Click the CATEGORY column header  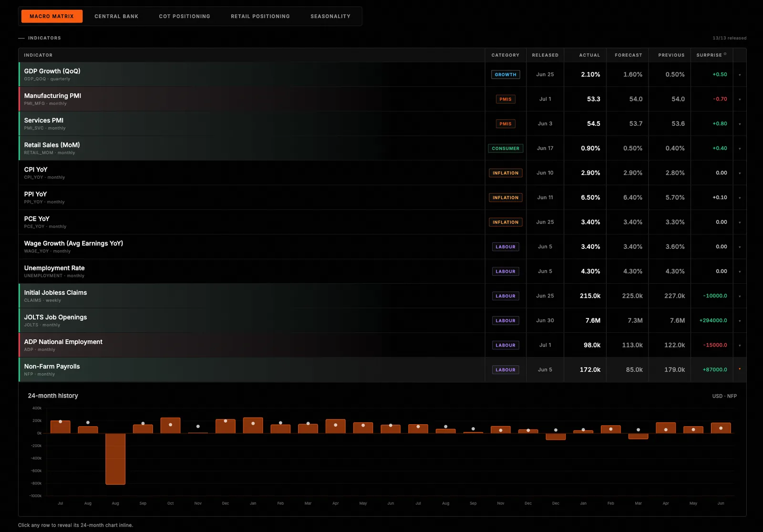[505, 55]
